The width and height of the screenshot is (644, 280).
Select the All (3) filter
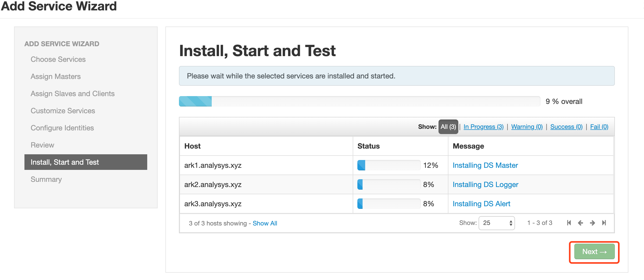tap(448, 127)
